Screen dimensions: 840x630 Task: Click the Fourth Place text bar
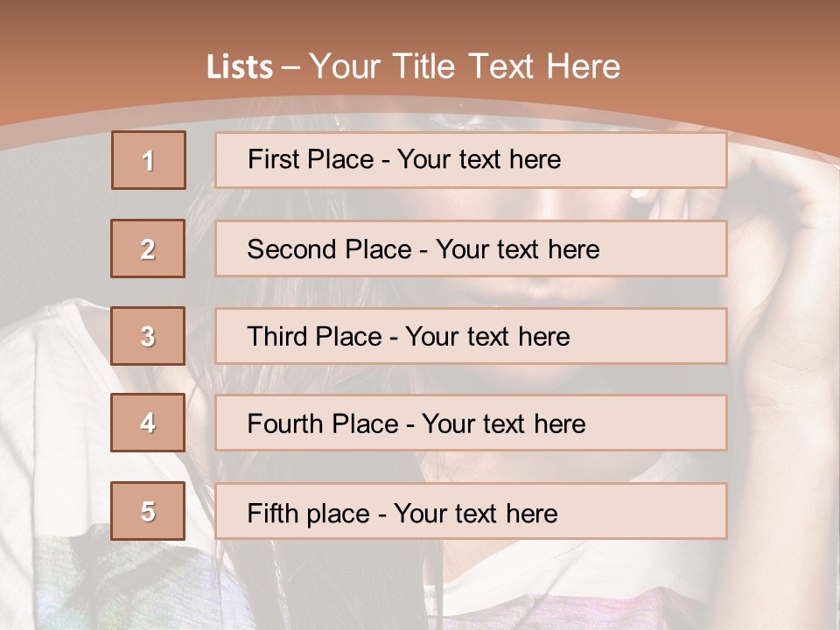(471, 423)
